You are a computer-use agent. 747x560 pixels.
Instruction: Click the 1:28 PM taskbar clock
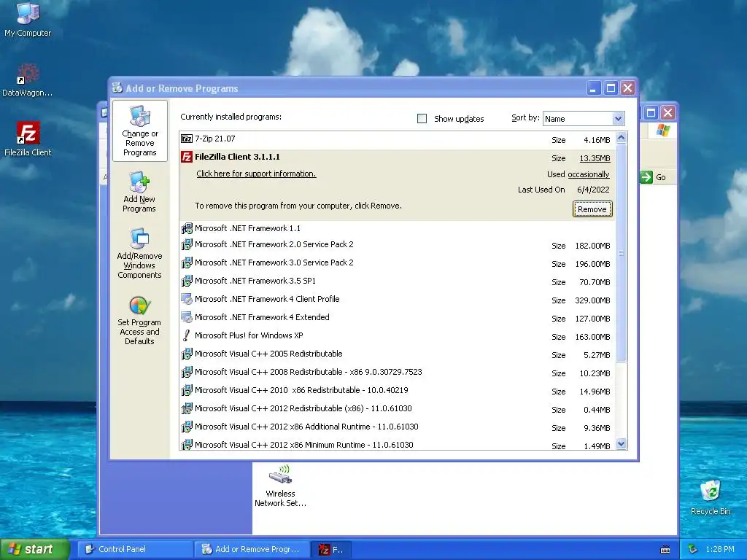tap(719, 549)
